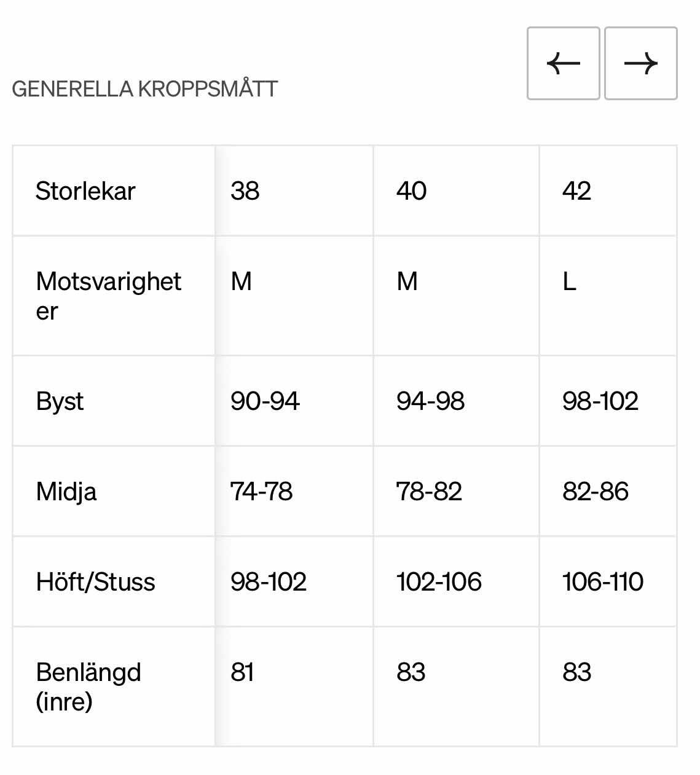Select size 38 column header

tap(245, 191)
